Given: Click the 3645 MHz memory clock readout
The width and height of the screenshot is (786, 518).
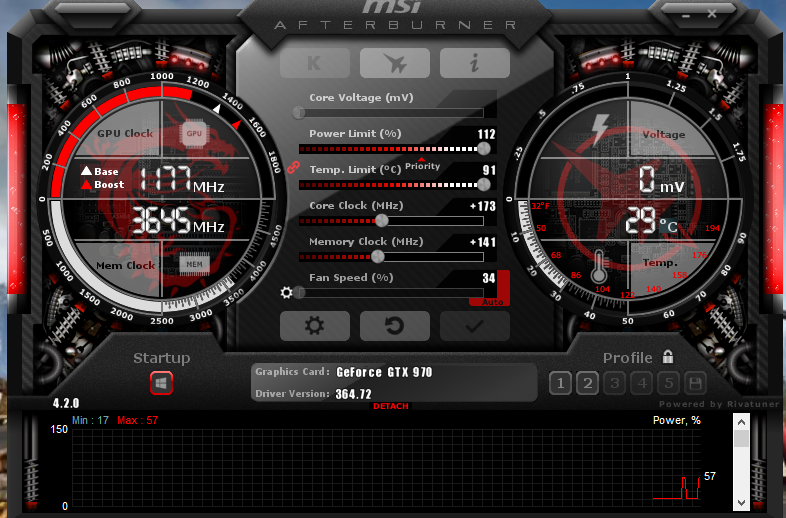Looking at the screenshot, I should click(x=177, y=221).
